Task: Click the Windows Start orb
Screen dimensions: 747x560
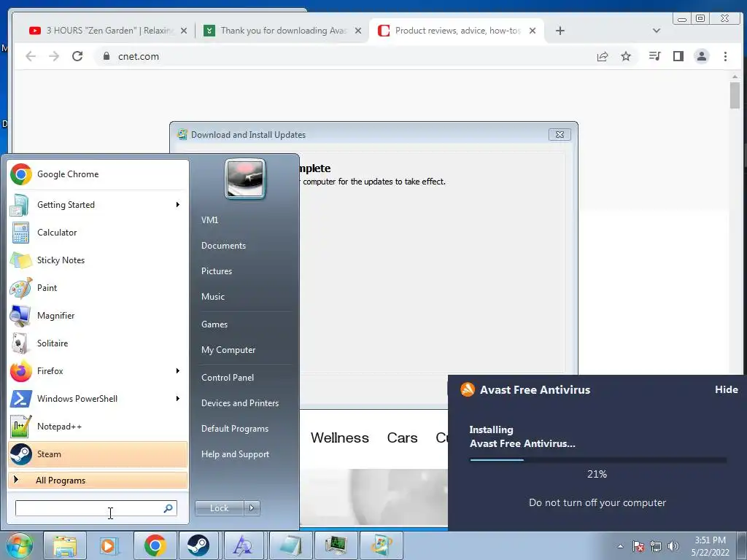Action: point(19,545)
